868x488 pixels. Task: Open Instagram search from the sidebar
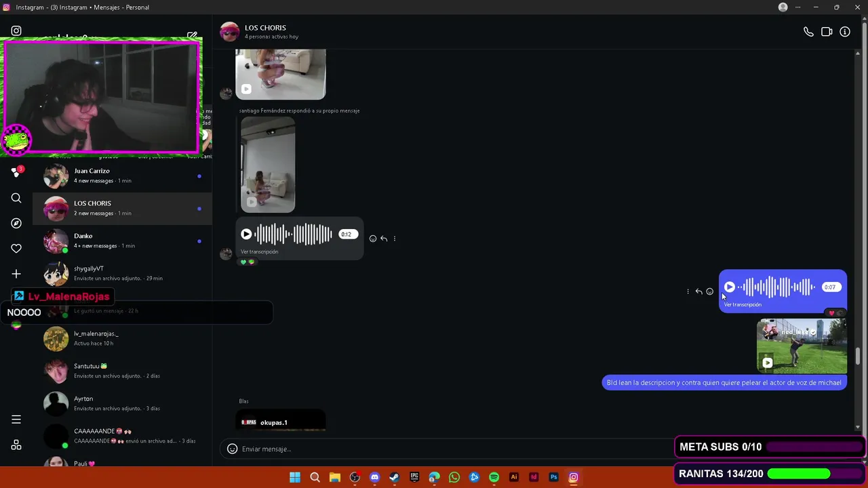[x=16, y=198]
